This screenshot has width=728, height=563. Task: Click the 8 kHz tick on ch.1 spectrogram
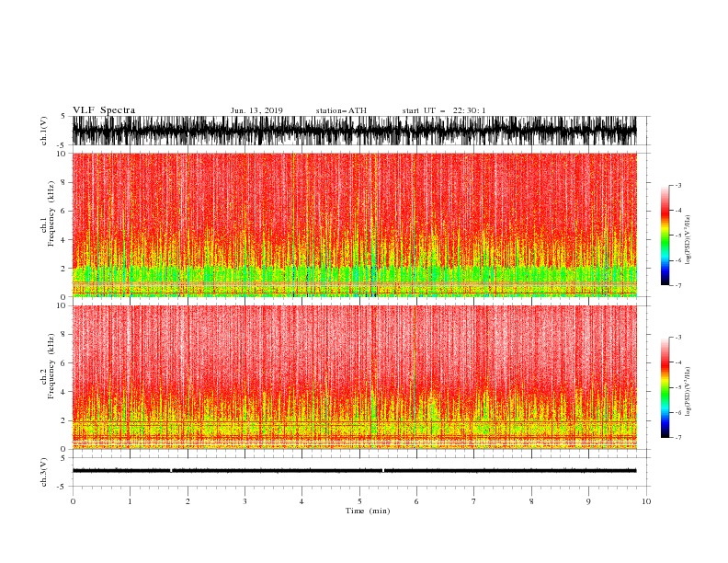click(x=63, y=182)
